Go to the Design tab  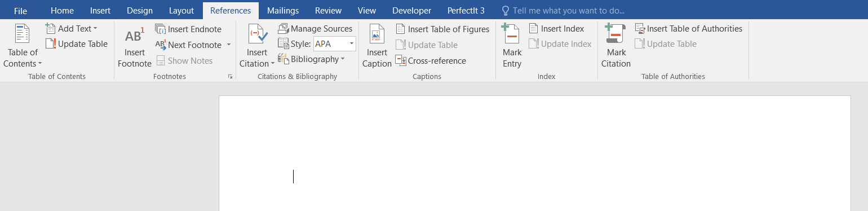coord(140,11)
